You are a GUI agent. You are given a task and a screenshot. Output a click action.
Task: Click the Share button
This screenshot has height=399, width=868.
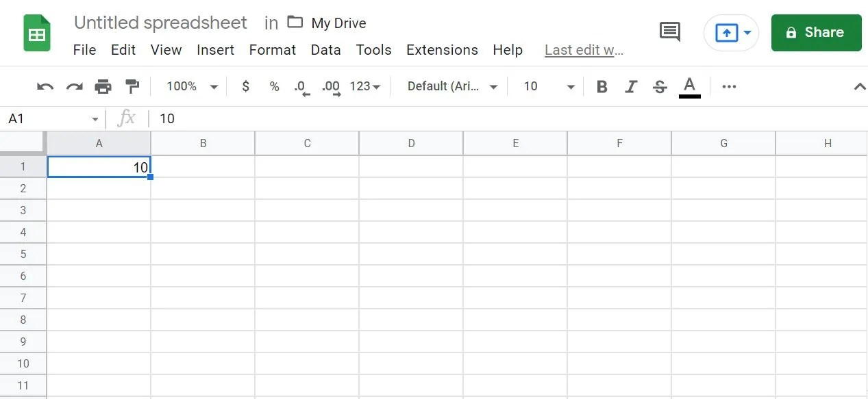point(816,31)
